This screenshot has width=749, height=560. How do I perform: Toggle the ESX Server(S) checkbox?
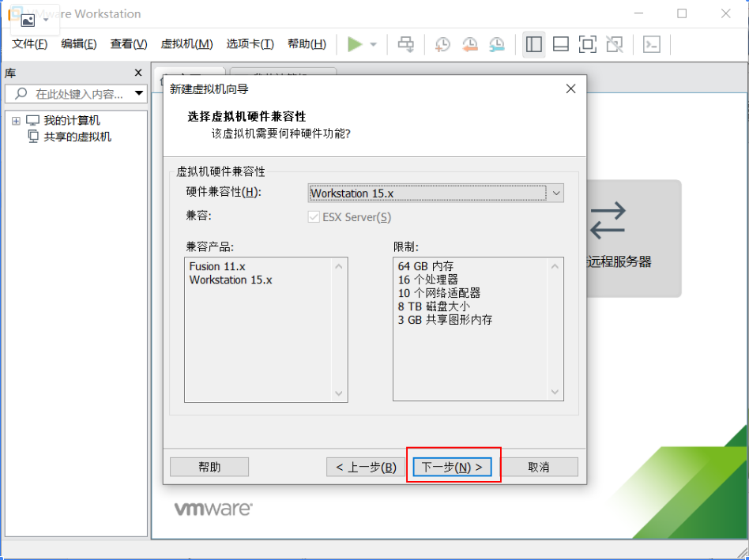(314, 217)
